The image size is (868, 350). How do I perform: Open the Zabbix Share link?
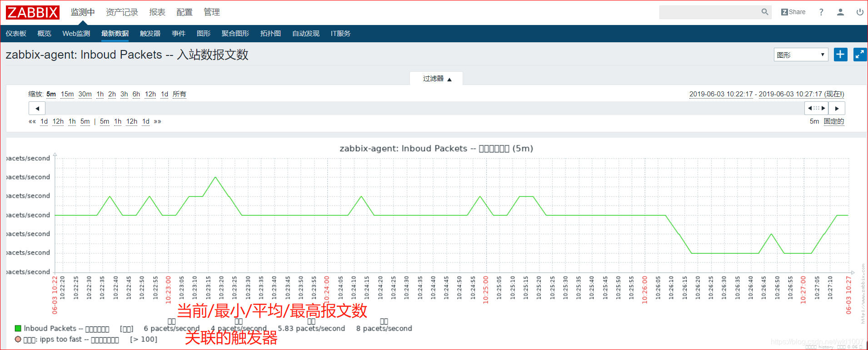[793, 12]
